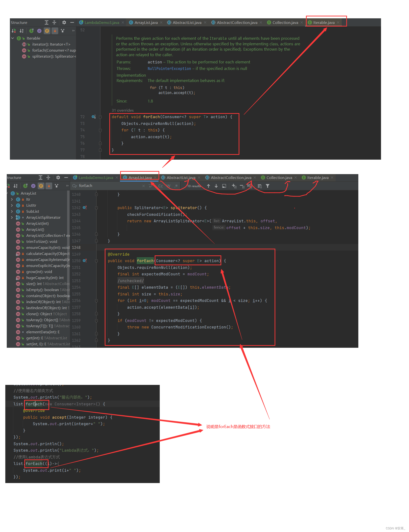The image size is (409, 532).
Task: Toggle Show Fields in lower Structure toolbar
Action: pyautogui.click(x=41, y=186)
